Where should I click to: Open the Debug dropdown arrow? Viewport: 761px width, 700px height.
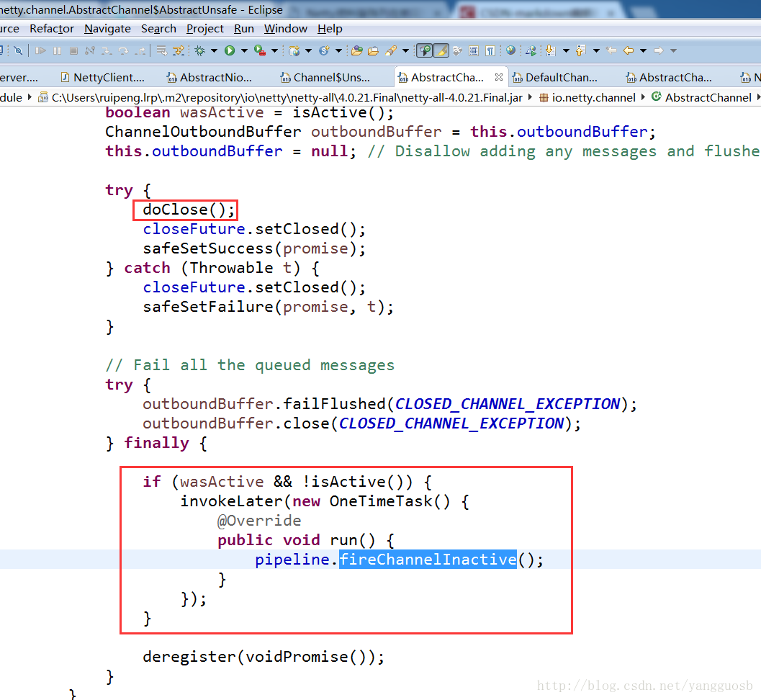214,50
